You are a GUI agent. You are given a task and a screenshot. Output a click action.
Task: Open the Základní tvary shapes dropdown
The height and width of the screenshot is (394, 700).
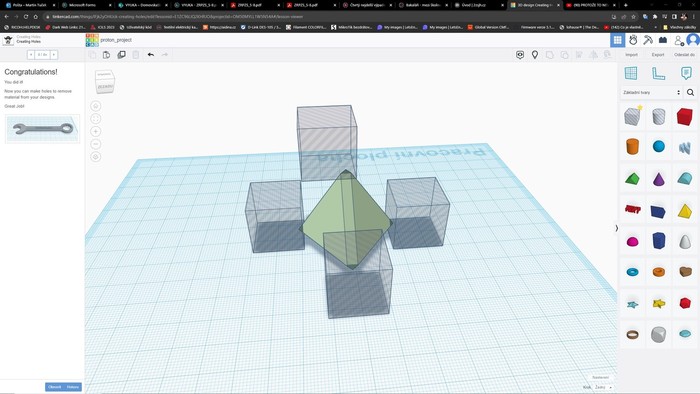click(x=651, y=92)
